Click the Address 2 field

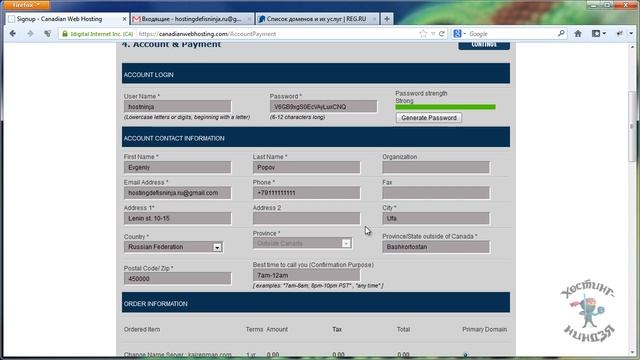tap(306, 218)
